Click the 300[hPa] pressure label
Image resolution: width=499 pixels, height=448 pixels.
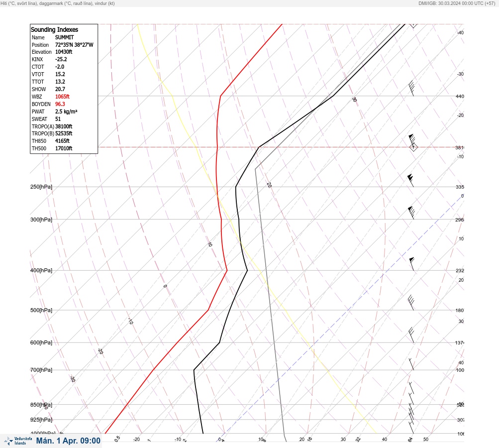(x=41, y=220)
